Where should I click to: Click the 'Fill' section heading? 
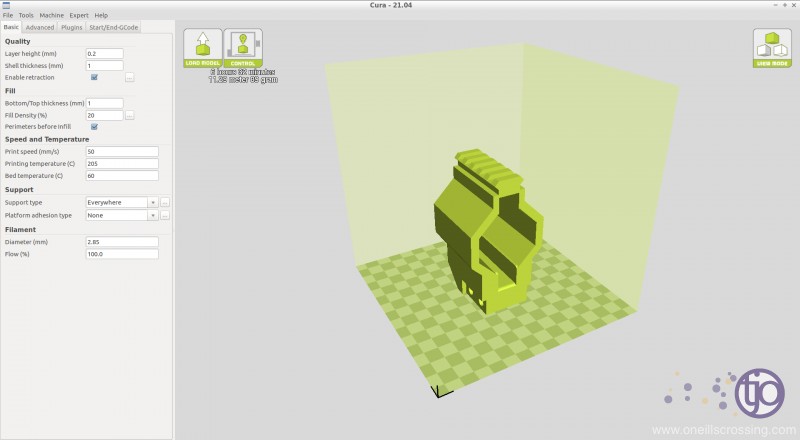tap(10, 91)
